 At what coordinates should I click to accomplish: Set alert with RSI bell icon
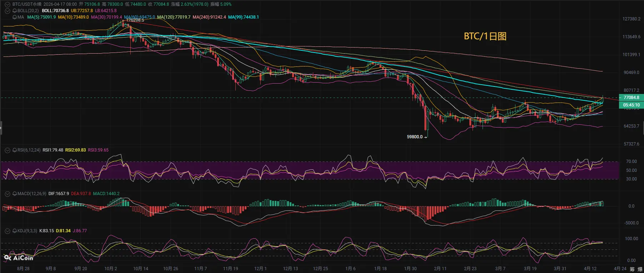pyautogui.click(x=15, y=150)
